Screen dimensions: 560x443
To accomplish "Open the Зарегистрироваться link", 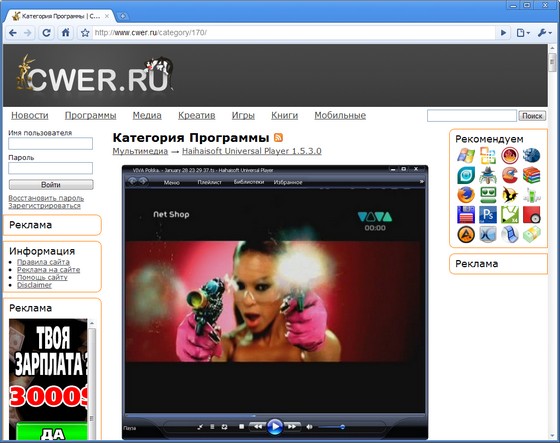I will click(44, 206).
